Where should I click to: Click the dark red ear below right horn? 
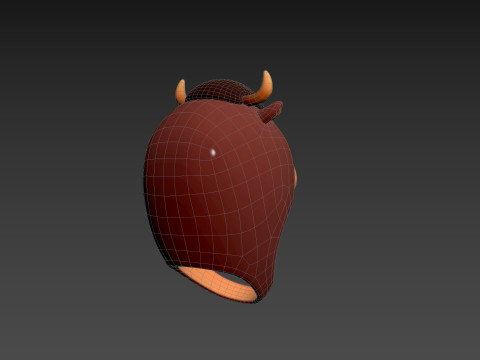click(x=271, y=112)
